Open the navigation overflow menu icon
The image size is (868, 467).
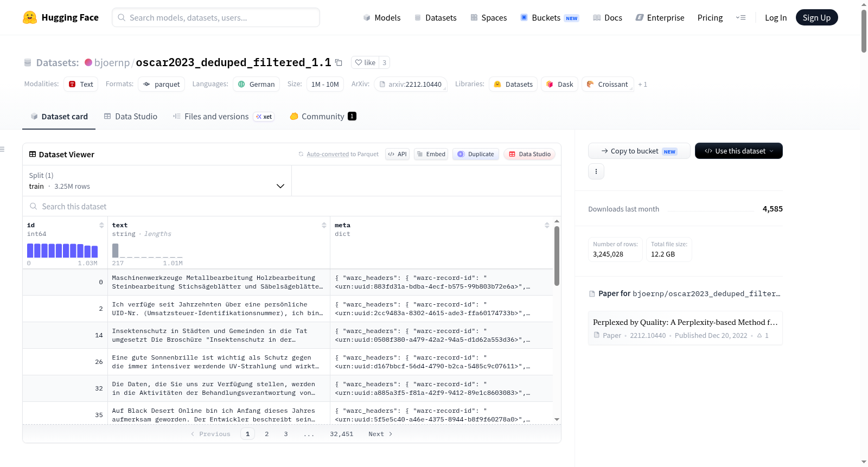[741, 17]
